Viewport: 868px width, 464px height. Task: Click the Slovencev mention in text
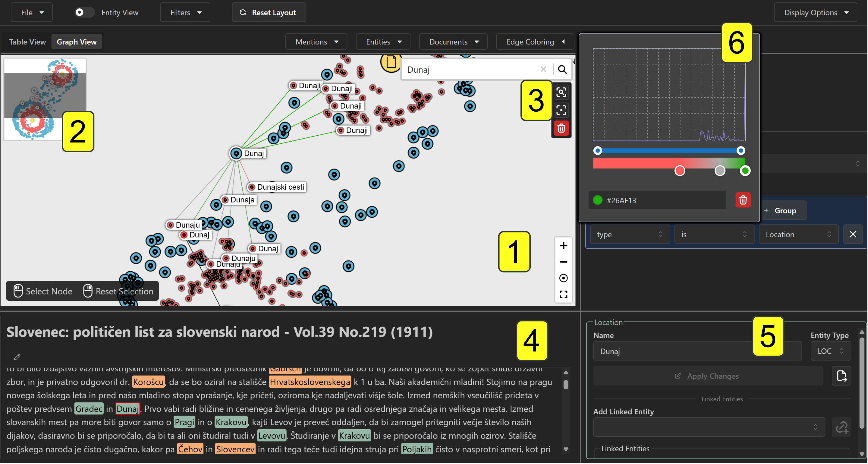[x=235, y=449]
